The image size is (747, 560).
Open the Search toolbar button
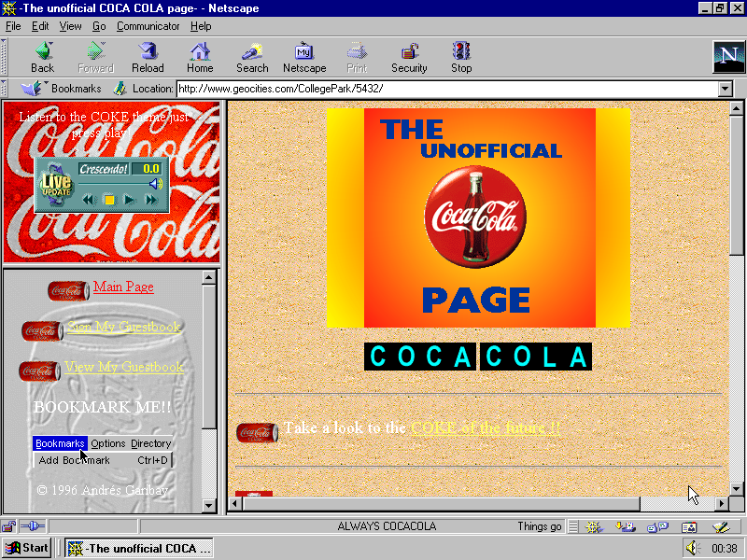[252, 57]
